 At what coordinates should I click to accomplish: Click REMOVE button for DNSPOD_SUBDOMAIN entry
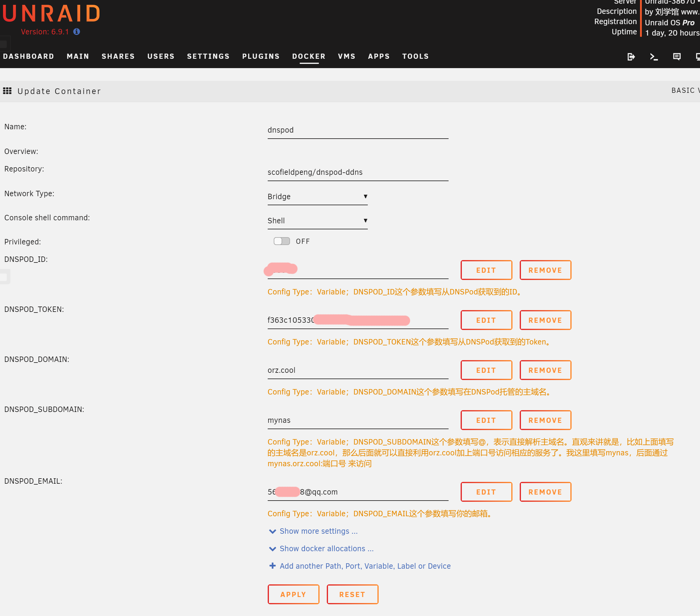click(x=544, y=420)
